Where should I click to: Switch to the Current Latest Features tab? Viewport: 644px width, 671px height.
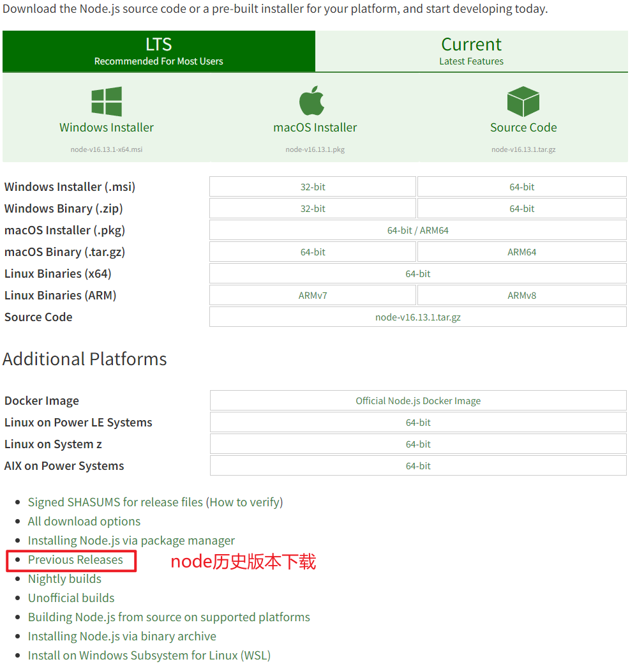click(472, 51)
